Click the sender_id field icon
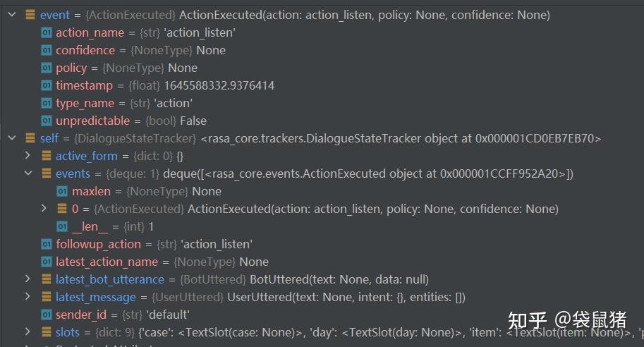The height and width of the screenshot is (347, 644). pos(47,315)
